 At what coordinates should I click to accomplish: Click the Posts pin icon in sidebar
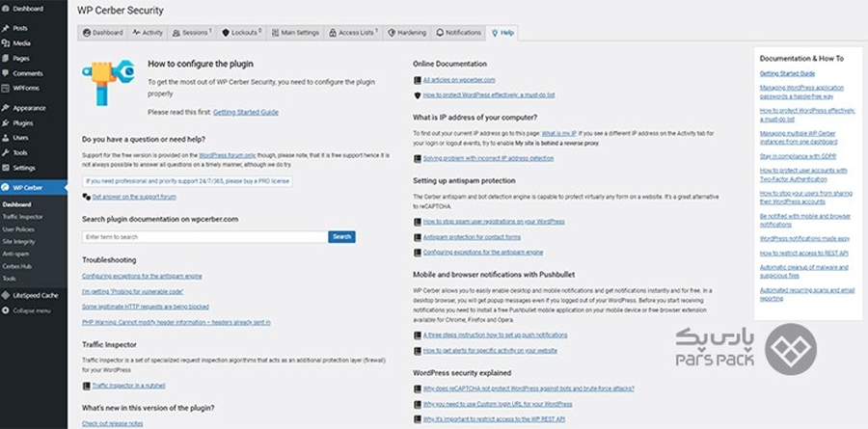[6, 29]
